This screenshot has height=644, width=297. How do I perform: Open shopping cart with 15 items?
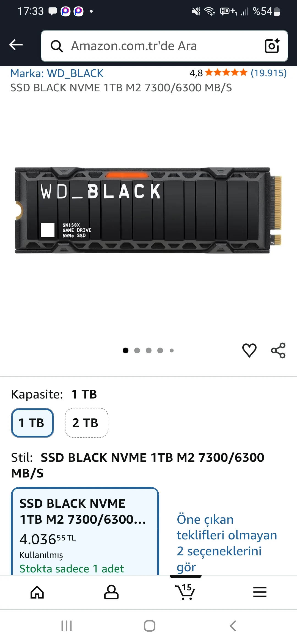point(185,592)
